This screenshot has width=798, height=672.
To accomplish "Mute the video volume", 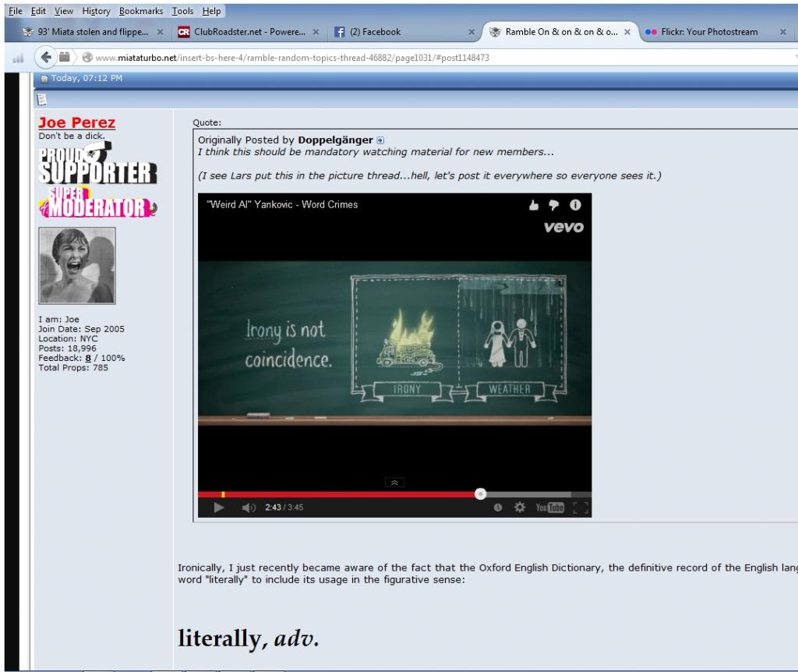I will [249, 508].
